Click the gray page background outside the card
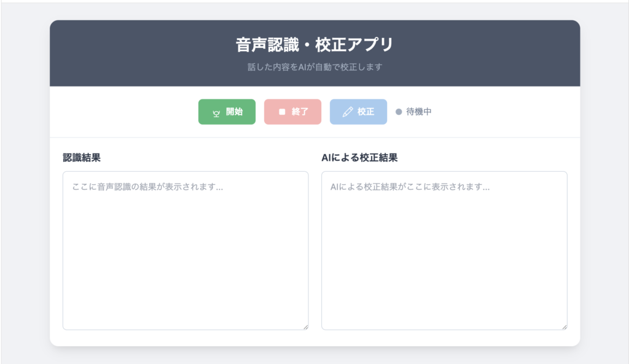 pos(25,184)
